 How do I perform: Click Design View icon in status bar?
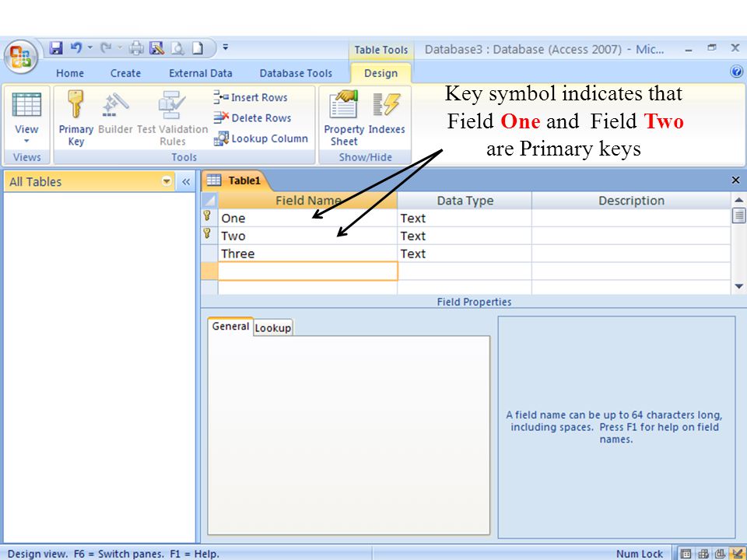click(x=738, y=554)
